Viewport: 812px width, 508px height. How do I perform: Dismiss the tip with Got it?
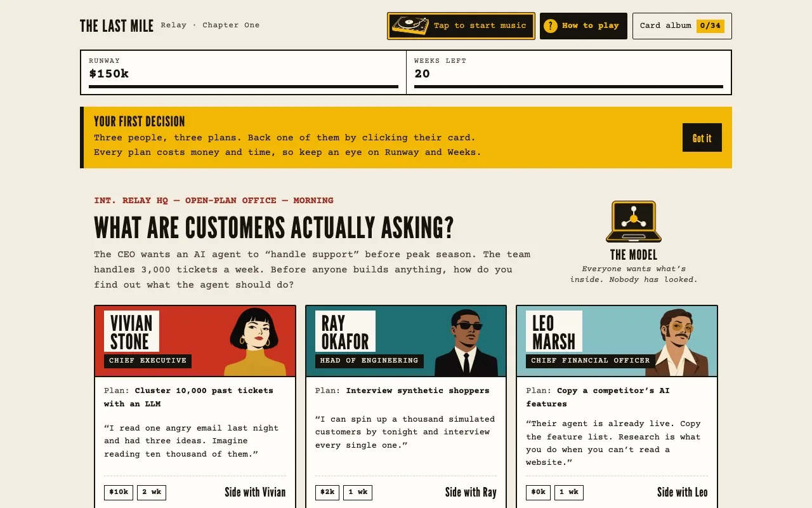702,138
